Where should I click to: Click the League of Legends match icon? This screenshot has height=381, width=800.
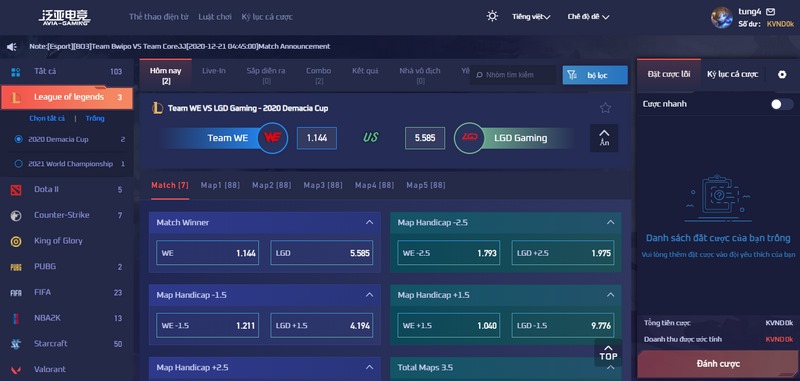(158, 108)
